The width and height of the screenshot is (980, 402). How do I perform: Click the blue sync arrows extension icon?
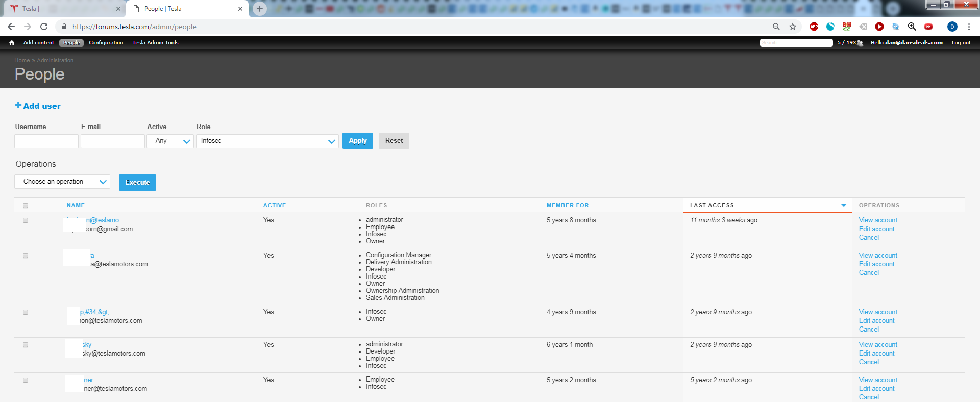(896, 27)
